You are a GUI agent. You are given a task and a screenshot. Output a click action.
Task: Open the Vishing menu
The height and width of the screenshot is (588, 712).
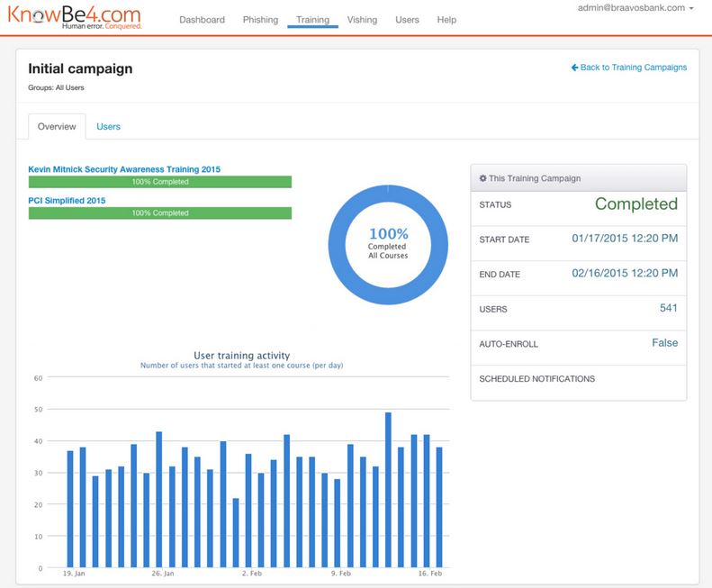pyautogui.click(x=362, y=20)
